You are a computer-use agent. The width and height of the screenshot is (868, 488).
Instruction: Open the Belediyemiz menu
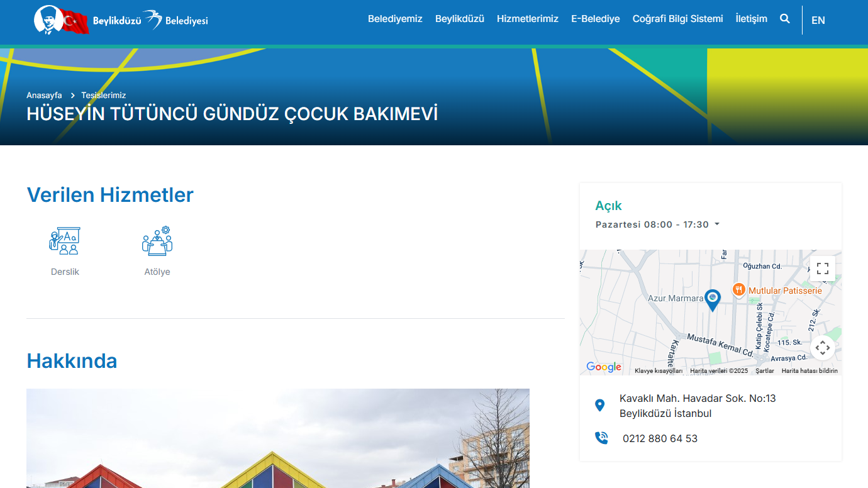pyautogui.click(x=395, y=19)
